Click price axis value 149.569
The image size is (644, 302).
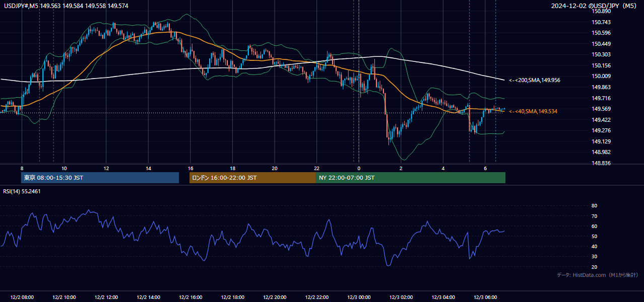click(x=602, y=109)
